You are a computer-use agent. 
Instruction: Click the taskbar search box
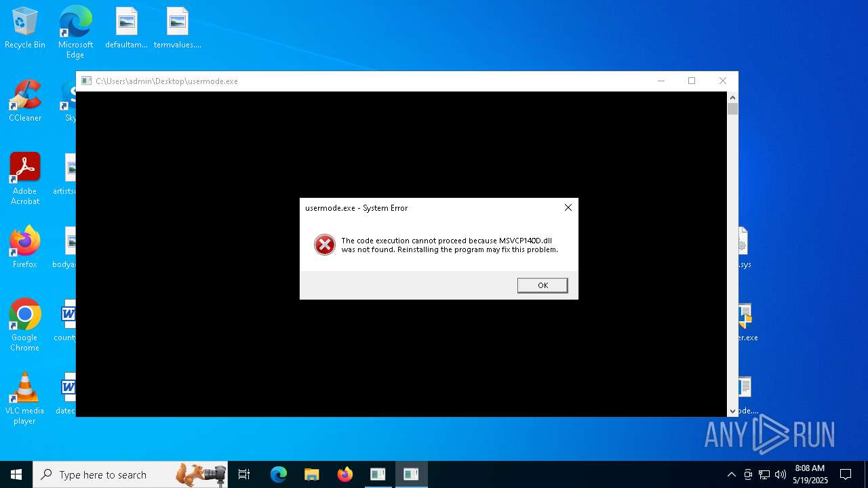click(130, 474)
